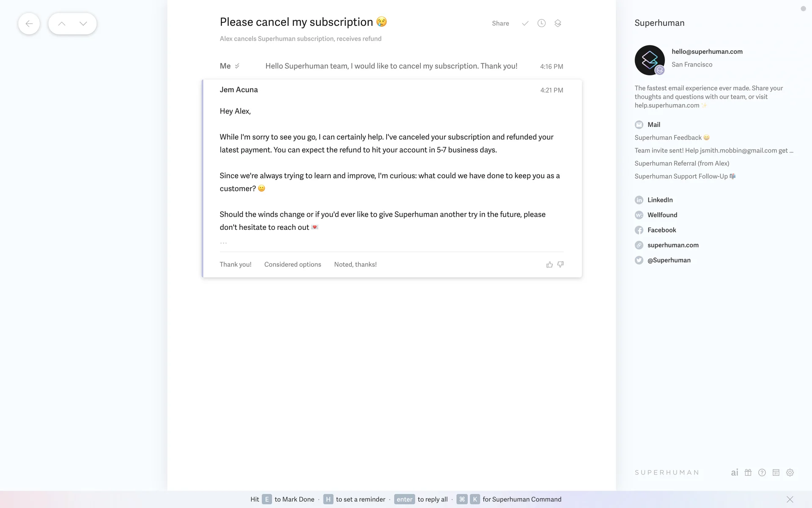This screenshot has height=508, width=812.
Task: Open the calendar icon in footer
Action: pos(776,472)
